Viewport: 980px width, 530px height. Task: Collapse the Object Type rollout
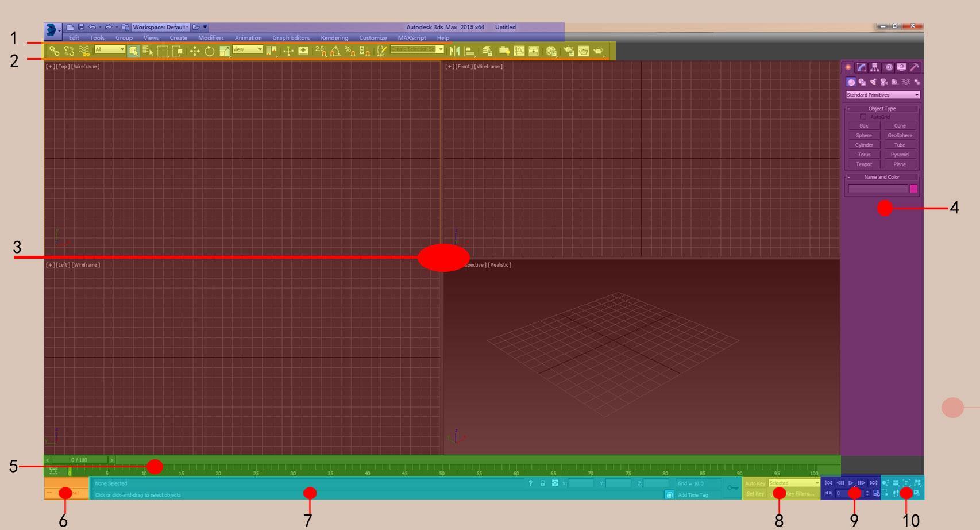click(x=882, y=109)
